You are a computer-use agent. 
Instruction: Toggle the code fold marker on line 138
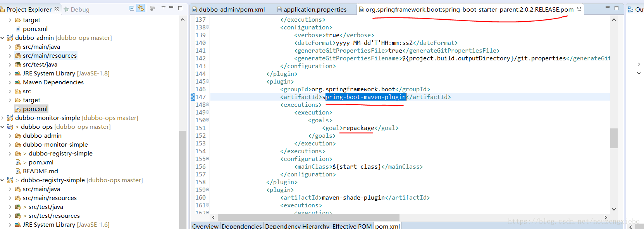(208, 27)
